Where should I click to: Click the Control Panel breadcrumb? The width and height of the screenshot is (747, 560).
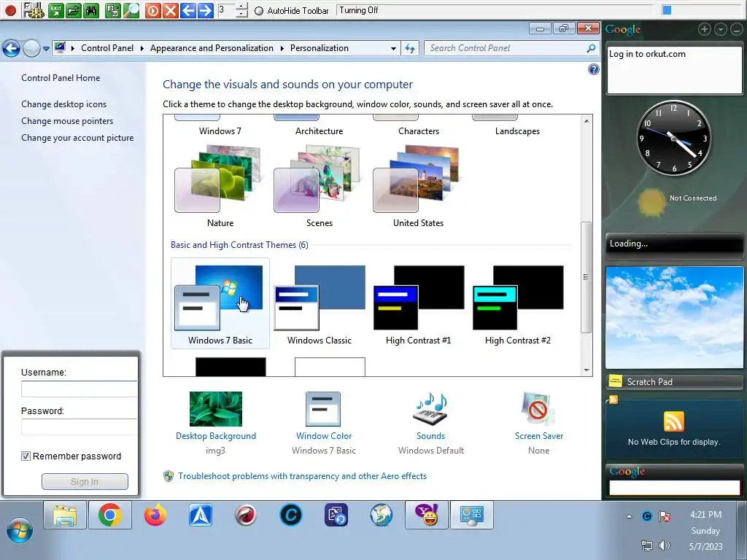(107, 48)
